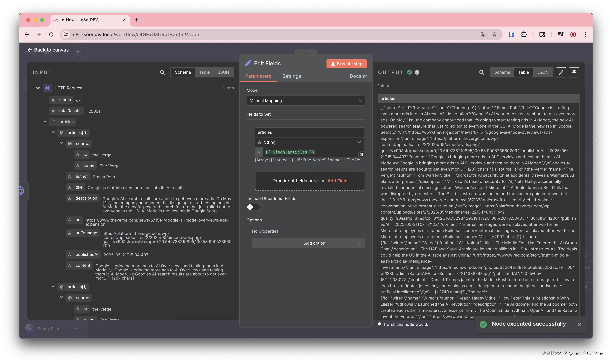Open the Settings tab

tap(291, 76)
